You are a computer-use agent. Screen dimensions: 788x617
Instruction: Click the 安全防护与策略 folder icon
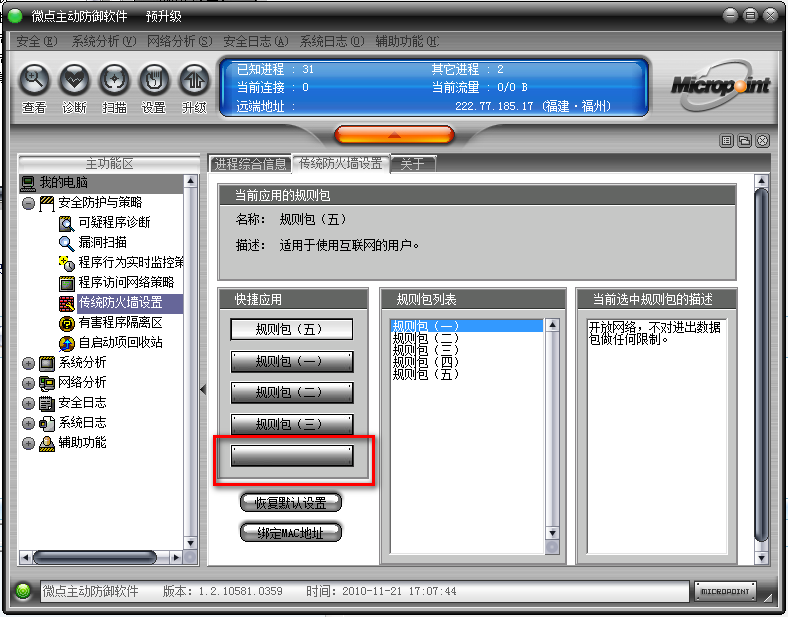click(x=47, y=203)
